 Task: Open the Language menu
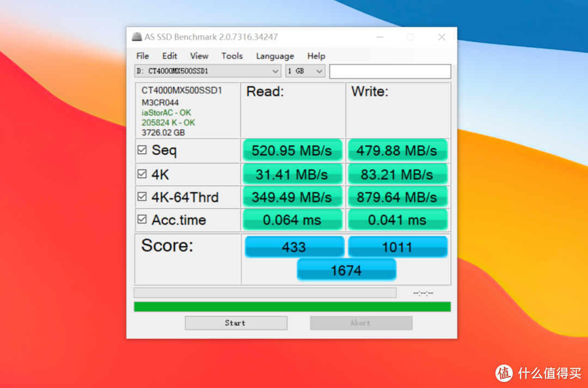275,56
